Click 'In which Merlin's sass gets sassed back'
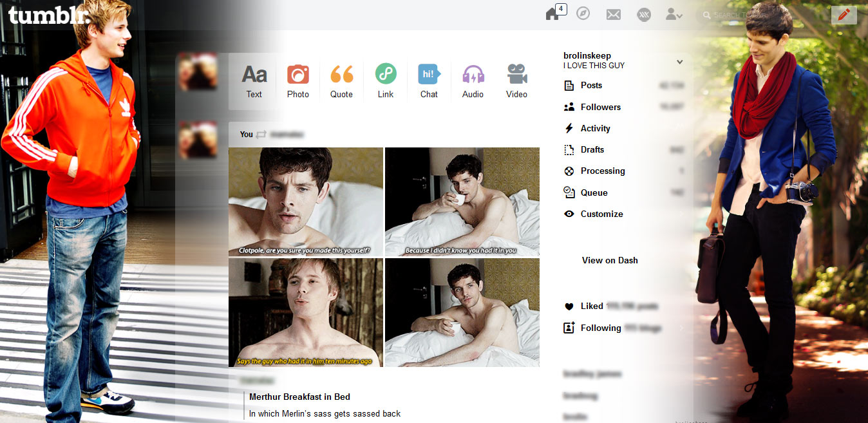This screenshot has width=868, height=423. 325,413
